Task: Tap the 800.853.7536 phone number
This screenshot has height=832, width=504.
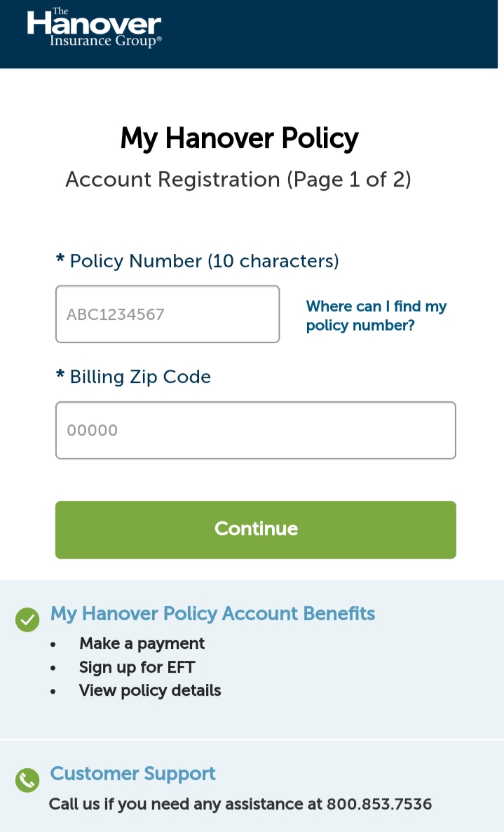Action: pos(379,804)
